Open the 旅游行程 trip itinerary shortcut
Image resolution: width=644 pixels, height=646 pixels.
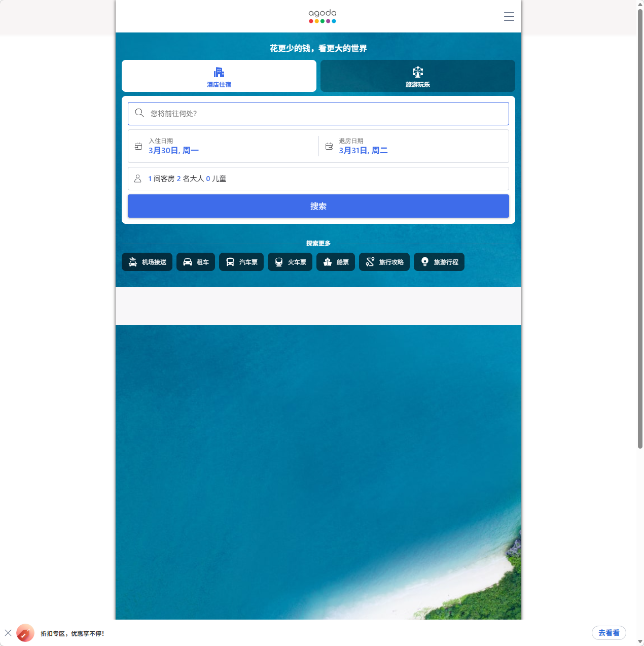[439, 262]
